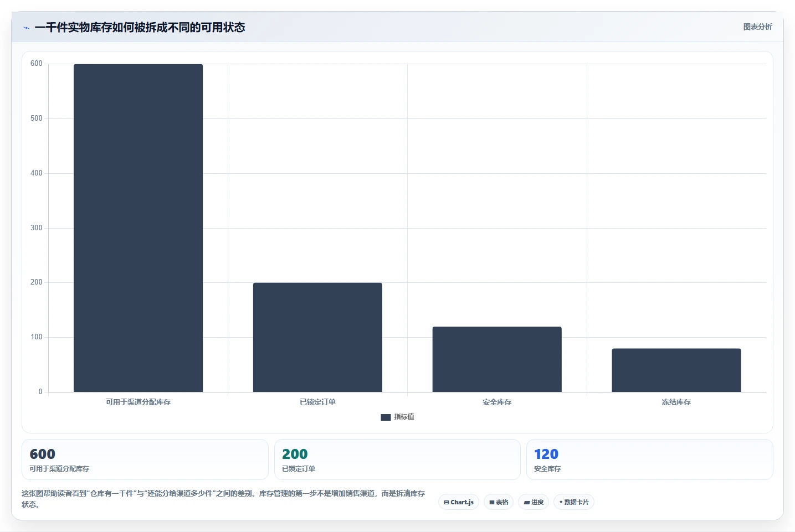Click the 600 data card value

[43, 454]
